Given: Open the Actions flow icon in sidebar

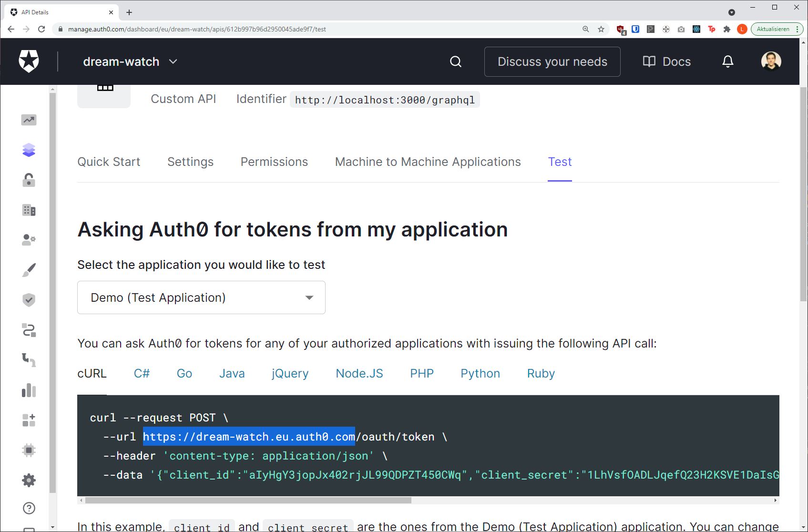Looking at the screenshot, I should (x=29, y=330).
